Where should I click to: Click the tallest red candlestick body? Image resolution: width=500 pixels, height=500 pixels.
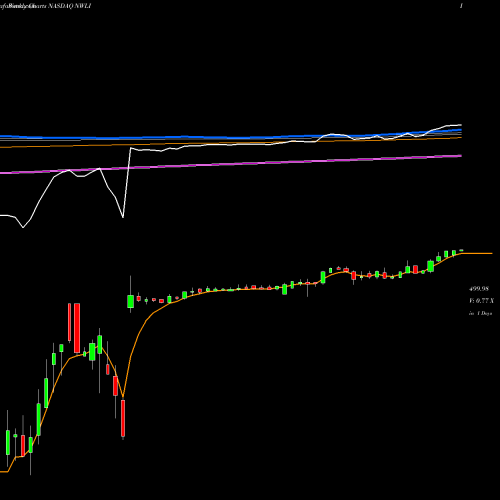[x=77, y=328]
